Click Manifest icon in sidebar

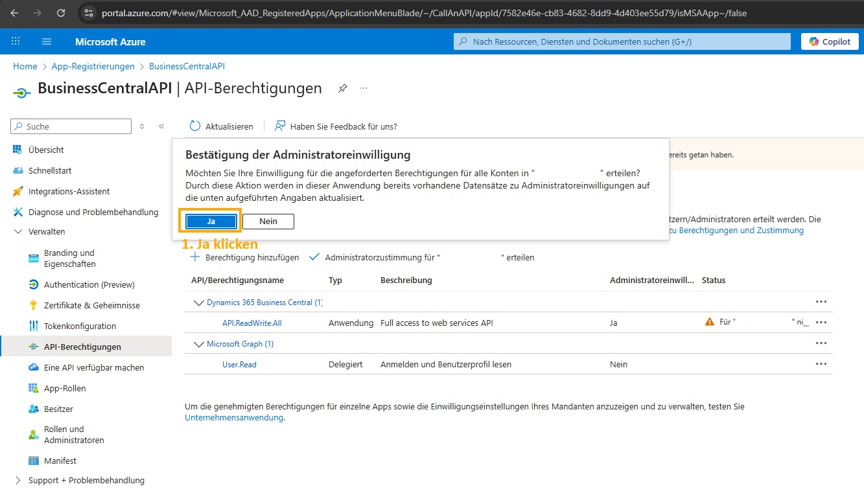coord(34,461)
